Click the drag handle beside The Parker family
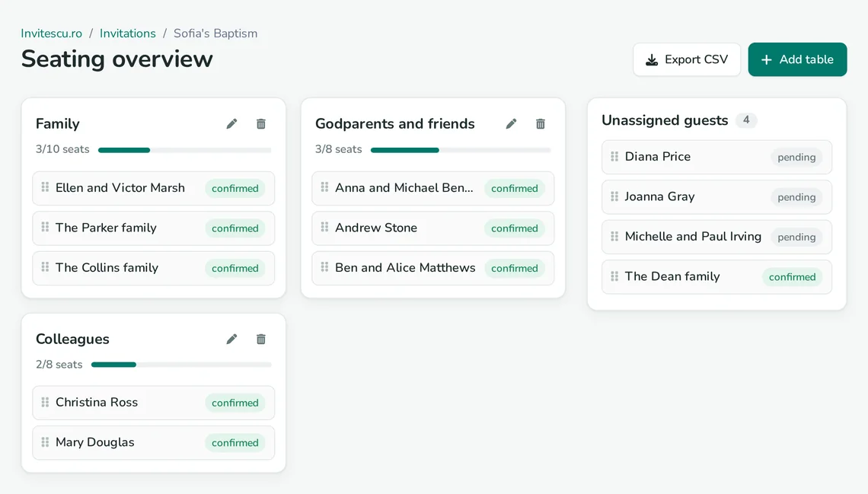Screen dimensions: 868x494 click(45, 228)
